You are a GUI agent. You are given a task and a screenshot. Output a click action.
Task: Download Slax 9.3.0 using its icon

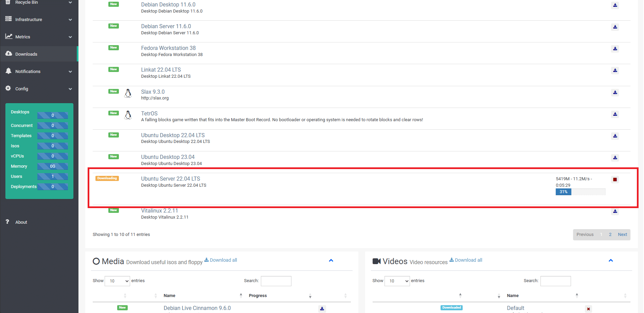[615, 93]
